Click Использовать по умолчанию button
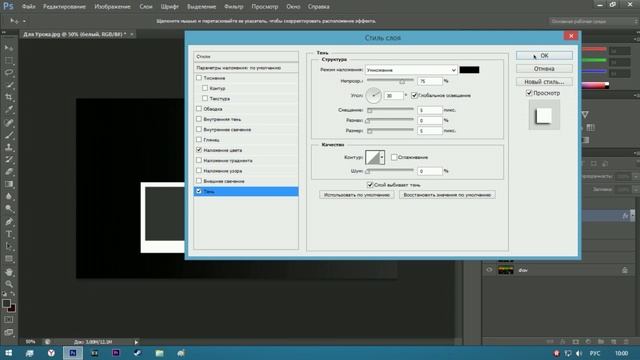640x360 pixels. point(357,195)
